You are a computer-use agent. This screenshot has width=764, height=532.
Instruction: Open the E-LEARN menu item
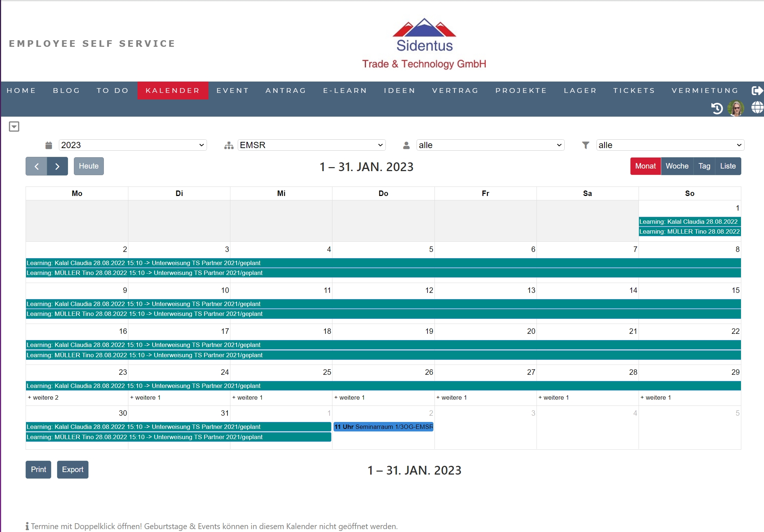point(345,90)
